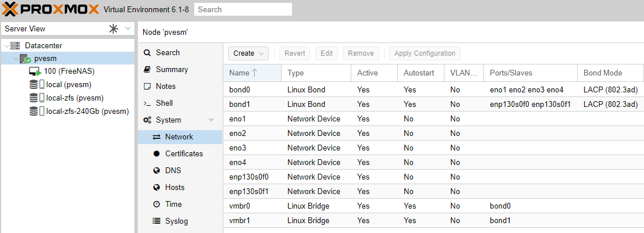The width and height of the screenshot is (644, 233).
Task: Open the Create dropdown button
Action: click(248, 53)
